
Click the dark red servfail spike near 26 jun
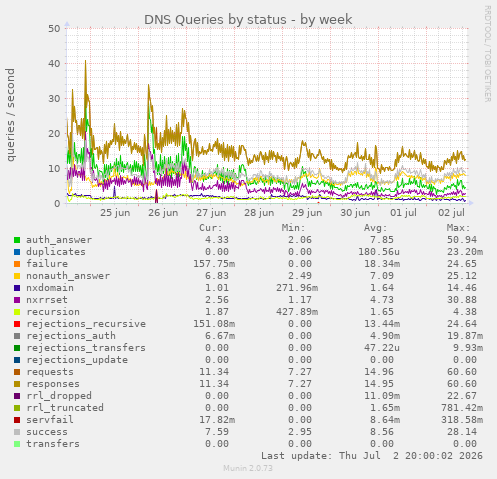coord(156,196)
